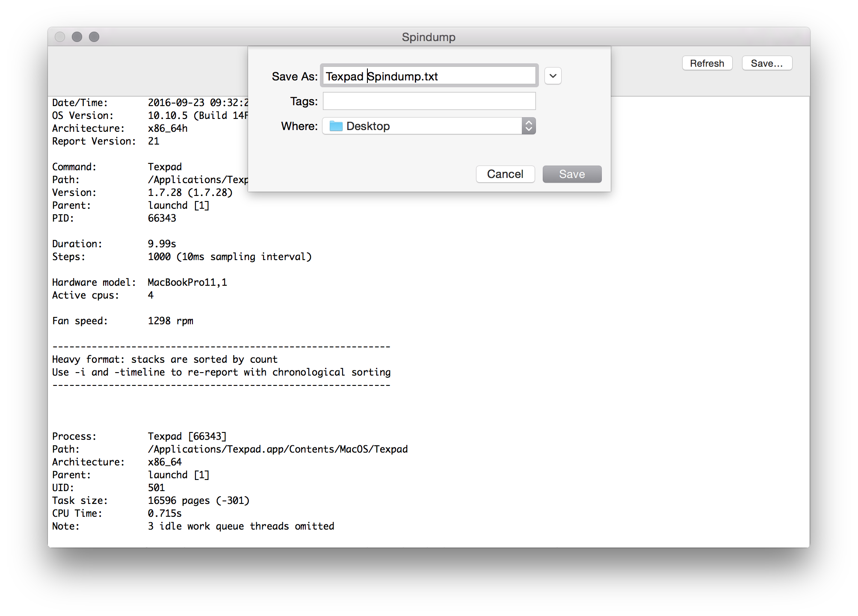
Task: Click the PID value 66343
Action: coord(162,218)
